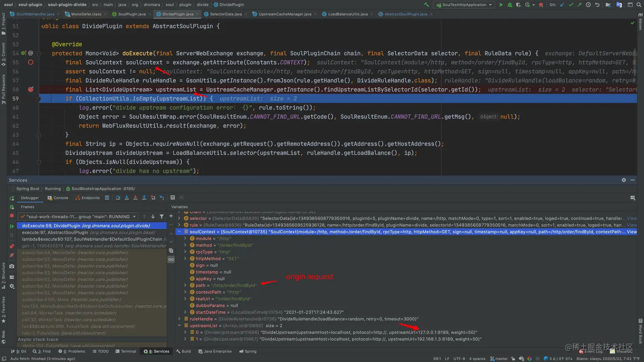Toggle the breakpoint on line 58
The width and height of the screenshot is (644, 362).
31,89
